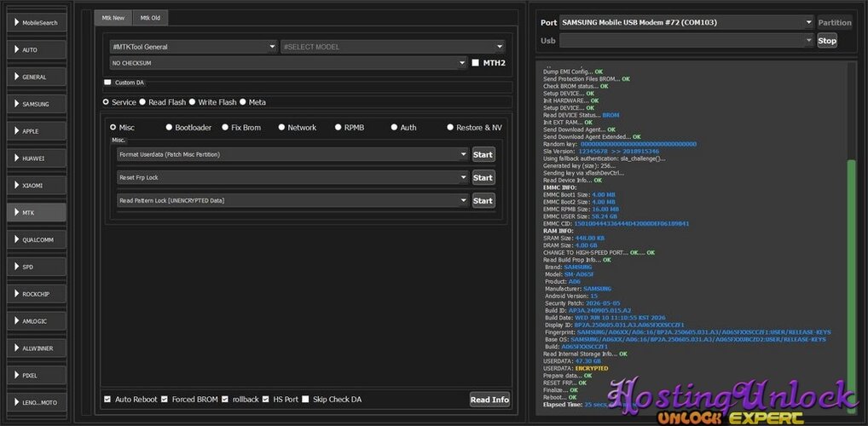Open the NO CHECKSUM dropdown
Screen dimensions: 868x426
(x=288, y=63)
